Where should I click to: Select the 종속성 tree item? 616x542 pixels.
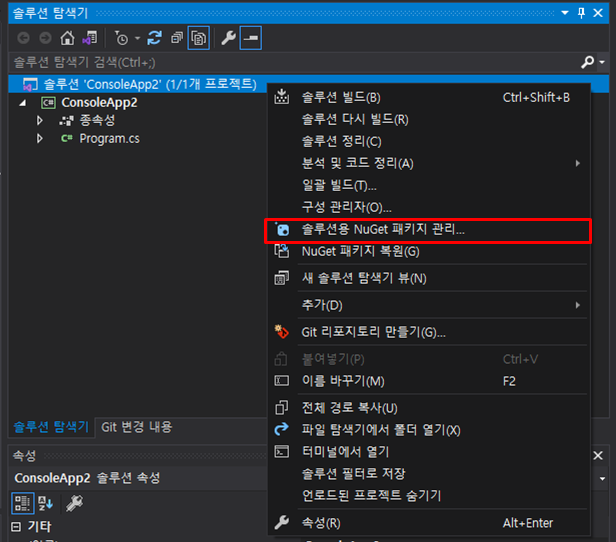point(97,120)
